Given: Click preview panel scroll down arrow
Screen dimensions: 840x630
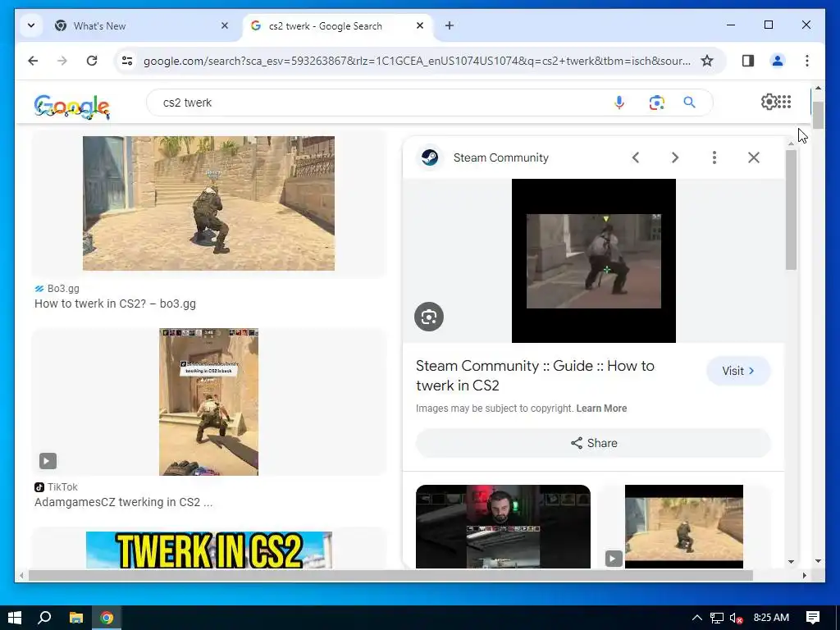Looking at the screenshot, I should (792, 561).
